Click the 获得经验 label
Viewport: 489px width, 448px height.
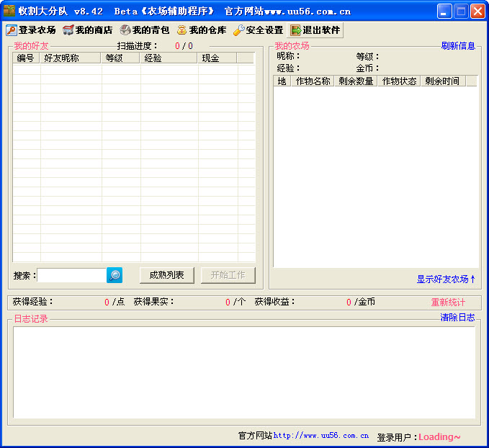32,302
